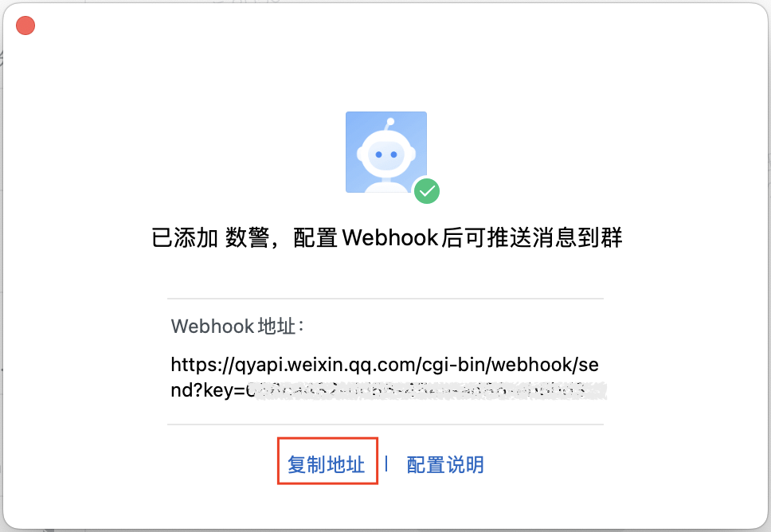The height and width of the screenshot is (532, 771).
Task: Click 推送消息到群 at the heading's end
Action: coord(554,238)
